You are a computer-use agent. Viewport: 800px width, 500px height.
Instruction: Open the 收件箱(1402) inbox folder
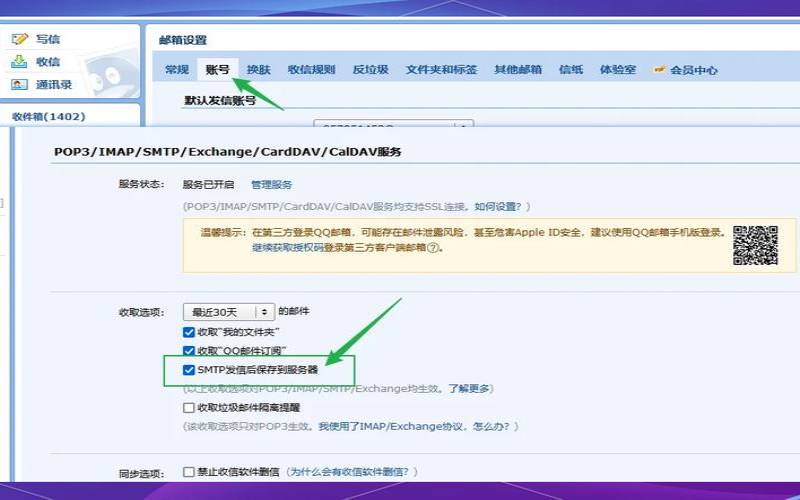pyautogui.click(x=49, y=116)
